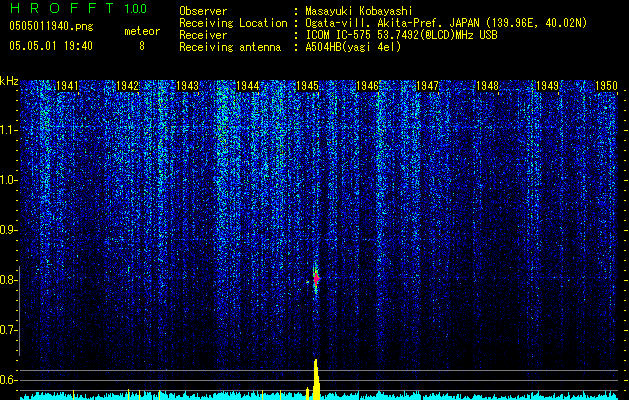Click the 1948 time marker

(x=487, y=85)
